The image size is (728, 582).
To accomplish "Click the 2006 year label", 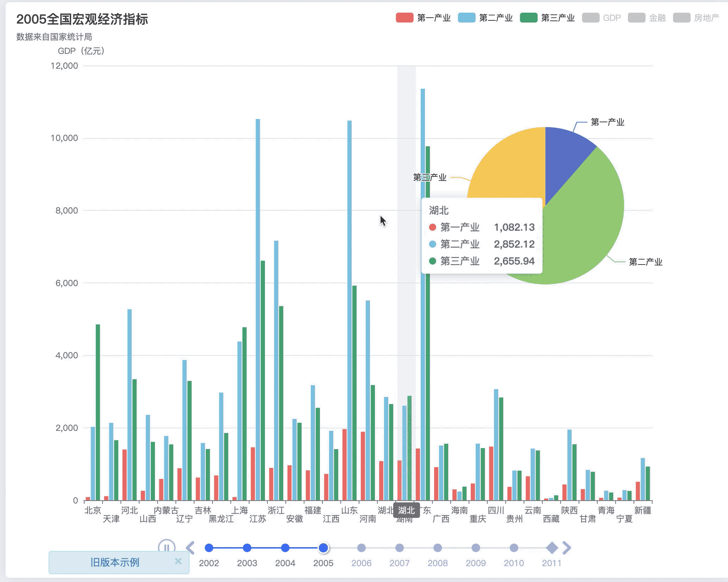I will click(x=362, y=563).
